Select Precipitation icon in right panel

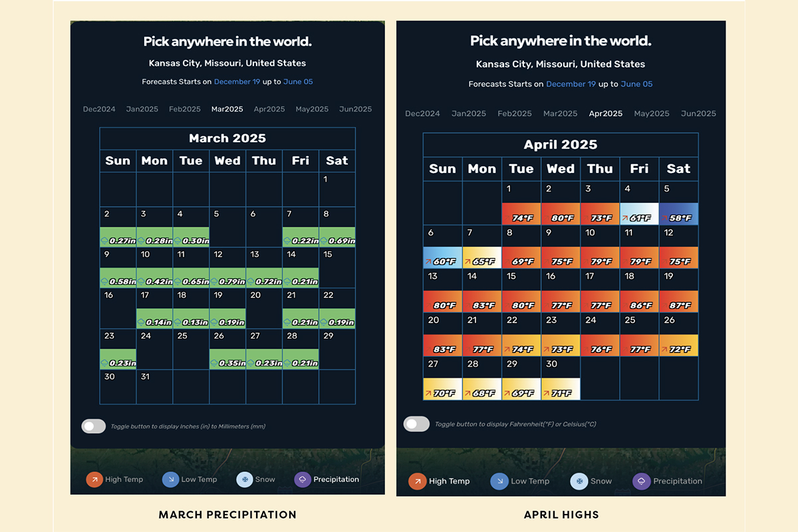click(642, 481)
